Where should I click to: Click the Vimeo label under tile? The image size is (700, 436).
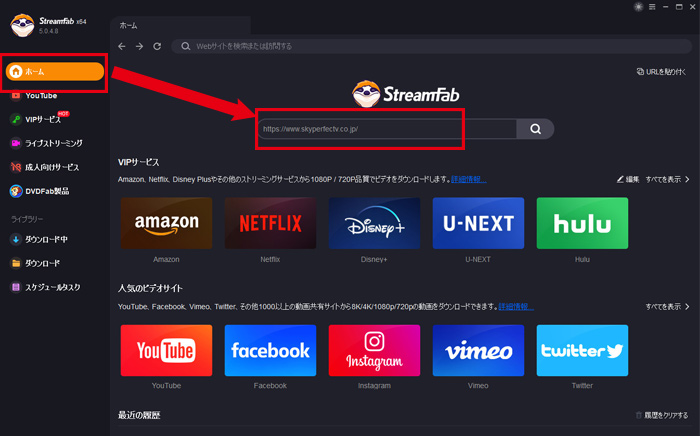(x=478, y=386)
